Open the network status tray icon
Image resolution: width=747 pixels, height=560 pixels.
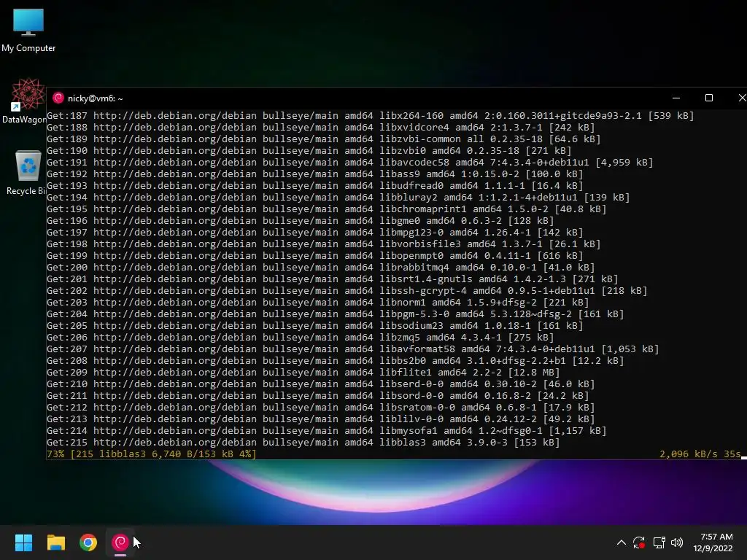(x=659, y=542)
